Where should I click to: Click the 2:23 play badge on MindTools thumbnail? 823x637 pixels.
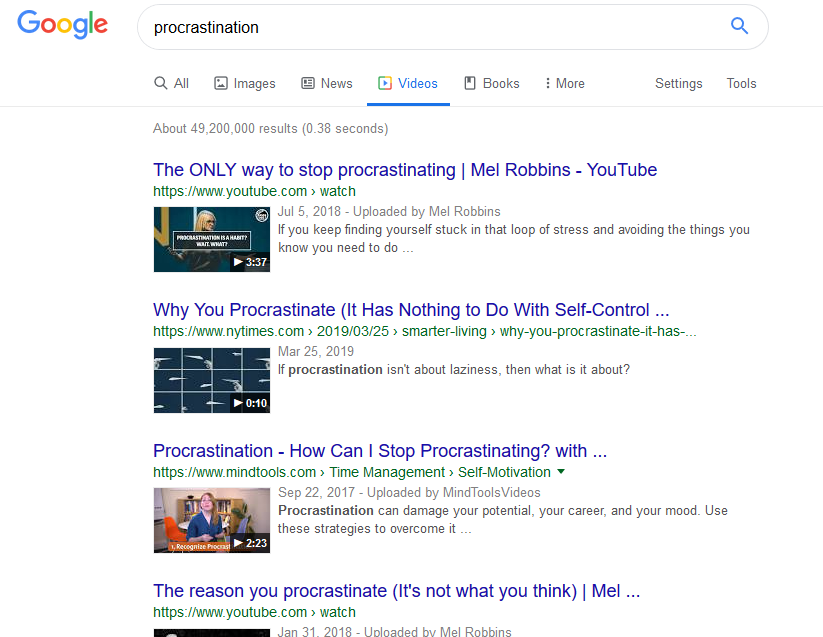tap(250, 543)
